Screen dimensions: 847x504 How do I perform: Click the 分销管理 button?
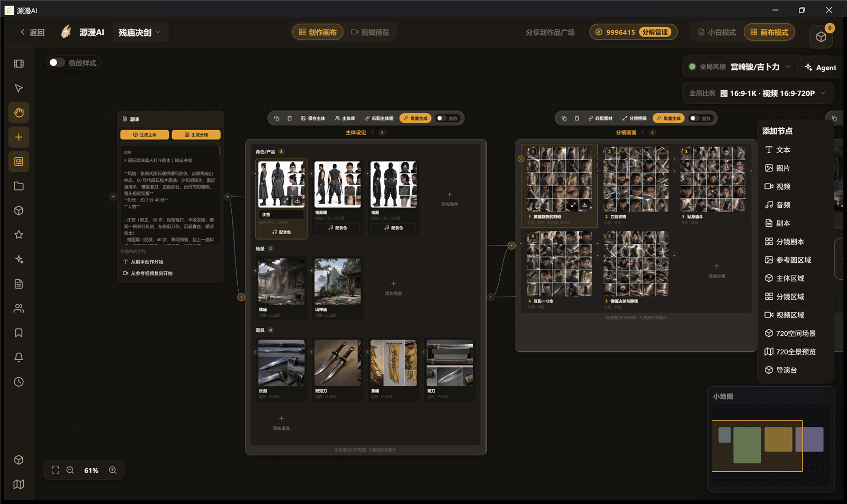pos(655,32)
